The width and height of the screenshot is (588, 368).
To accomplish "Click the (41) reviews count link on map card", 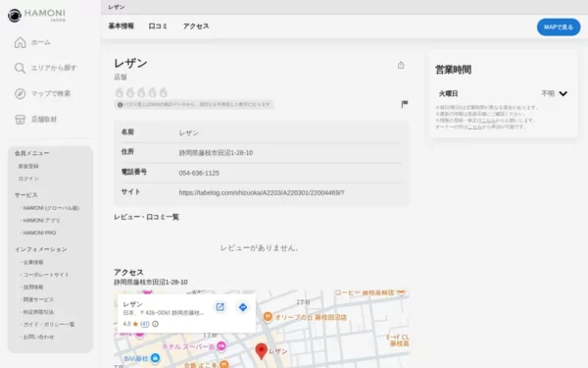I will (145, 324).
